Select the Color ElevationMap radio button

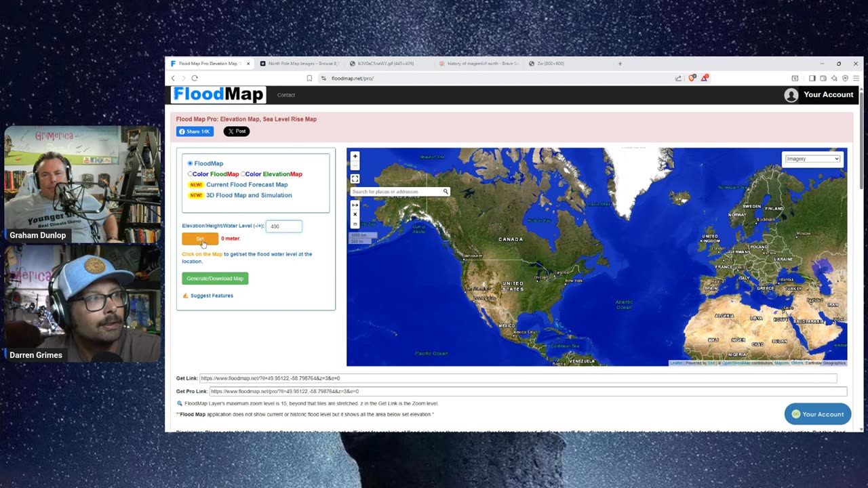(x=243, y=174)
